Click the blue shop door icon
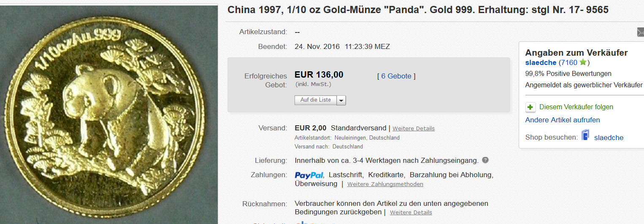This screenshot has height=224, width=644. (585, 136)
